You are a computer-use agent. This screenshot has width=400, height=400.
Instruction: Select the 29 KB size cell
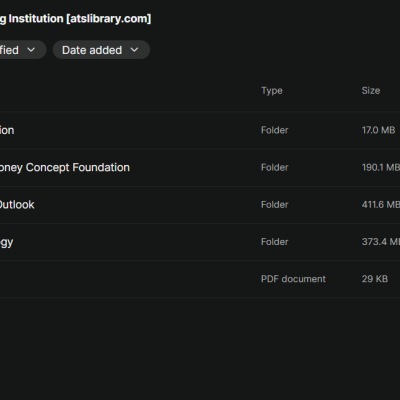(375, 279)
